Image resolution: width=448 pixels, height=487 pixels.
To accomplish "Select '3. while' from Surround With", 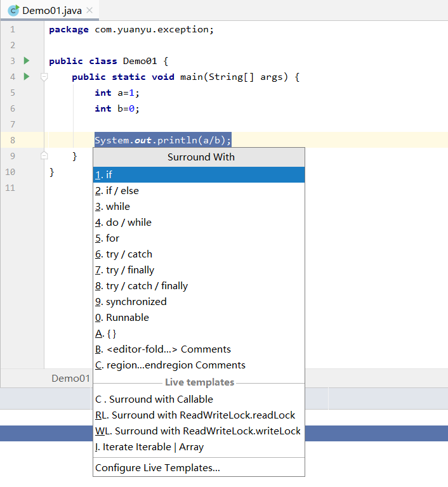I will click(x=199, y=207).
